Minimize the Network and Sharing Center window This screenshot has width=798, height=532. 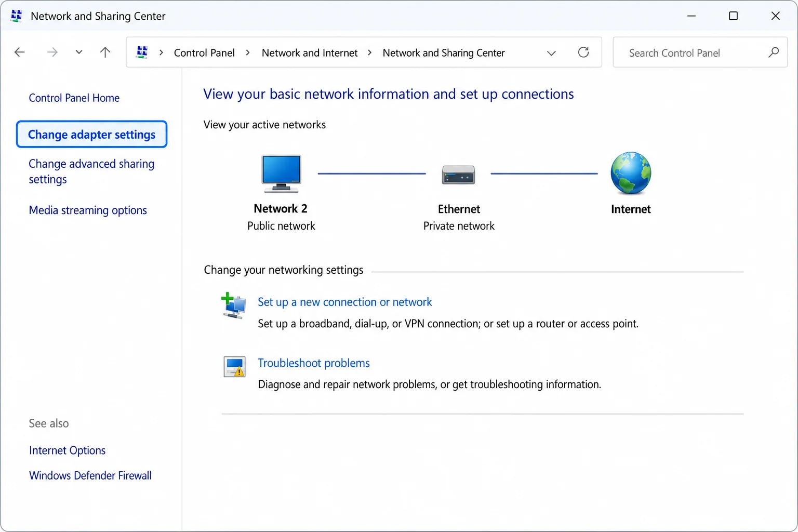click(691, 16)
